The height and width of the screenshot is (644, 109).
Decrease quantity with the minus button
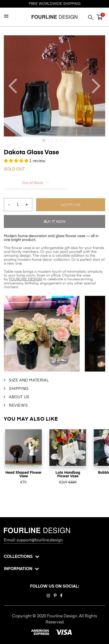tap(9, 205)
